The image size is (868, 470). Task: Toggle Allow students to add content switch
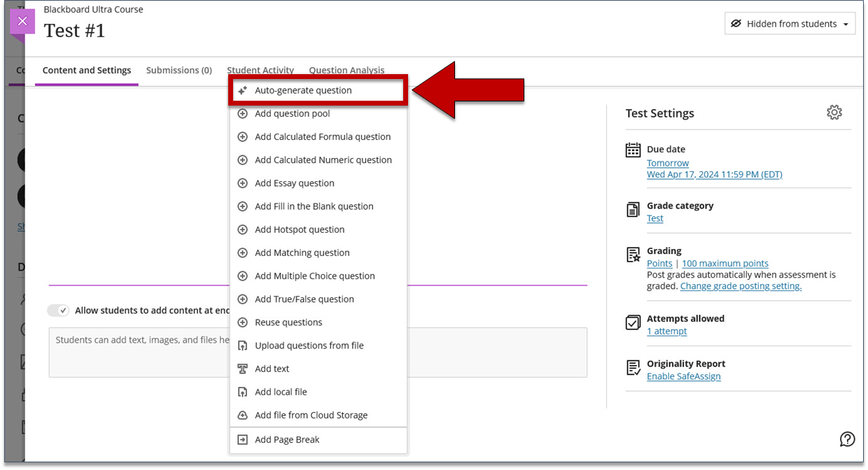pyautogui.click(x=58, y=311)
